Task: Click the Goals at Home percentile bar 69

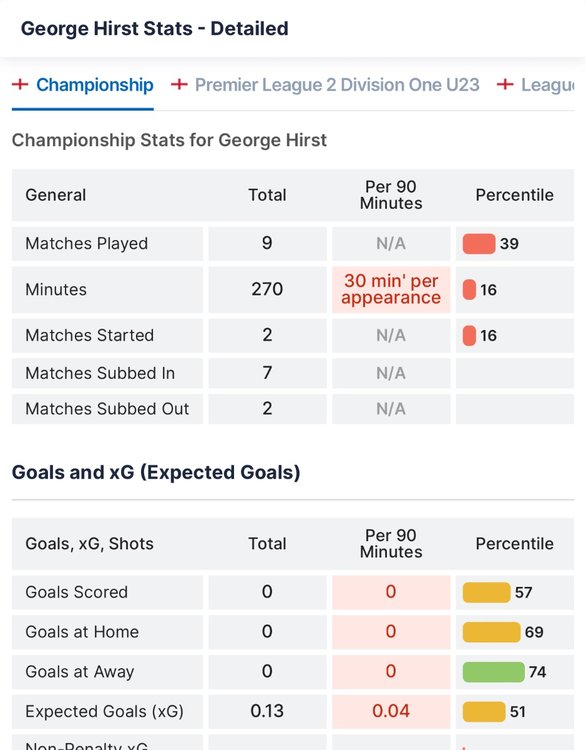Action: [x=491, y=632]
